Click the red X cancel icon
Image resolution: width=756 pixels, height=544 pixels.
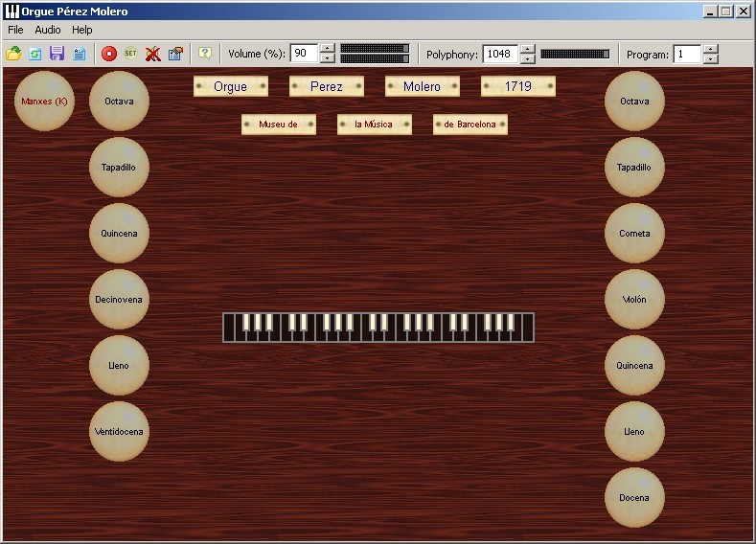(153, 54)
